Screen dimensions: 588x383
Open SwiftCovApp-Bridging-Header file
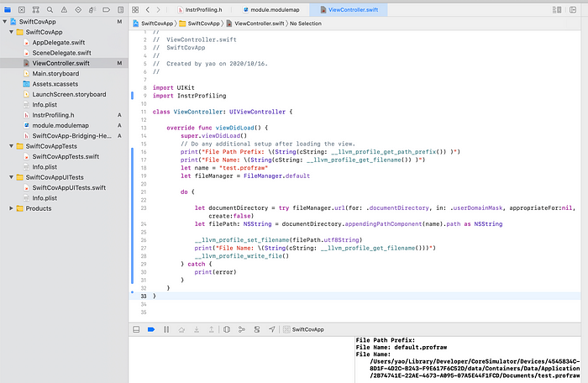(71, 136)
